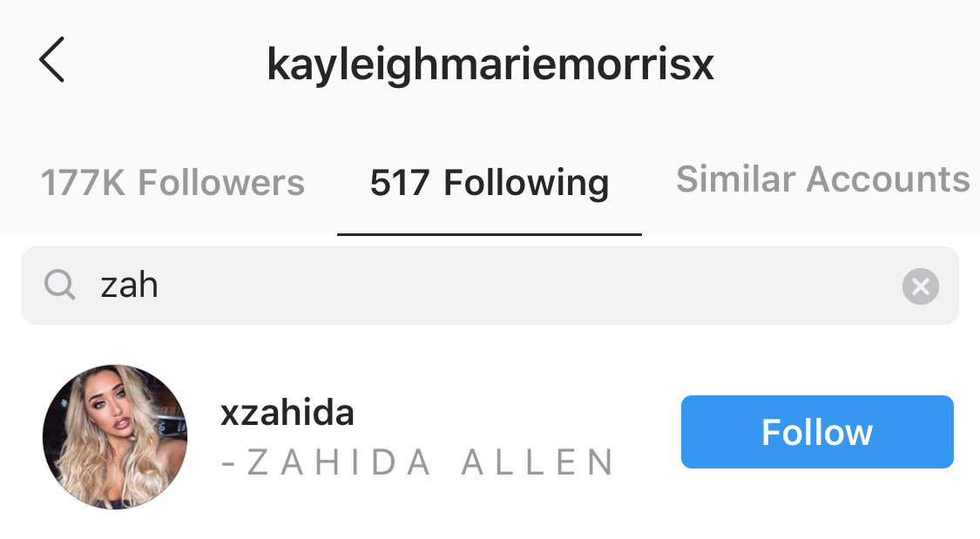Screen dimensions: 980x539
Task: Open the xzahida profile picture
Action: pyautogui.click(x=115, y=436)
